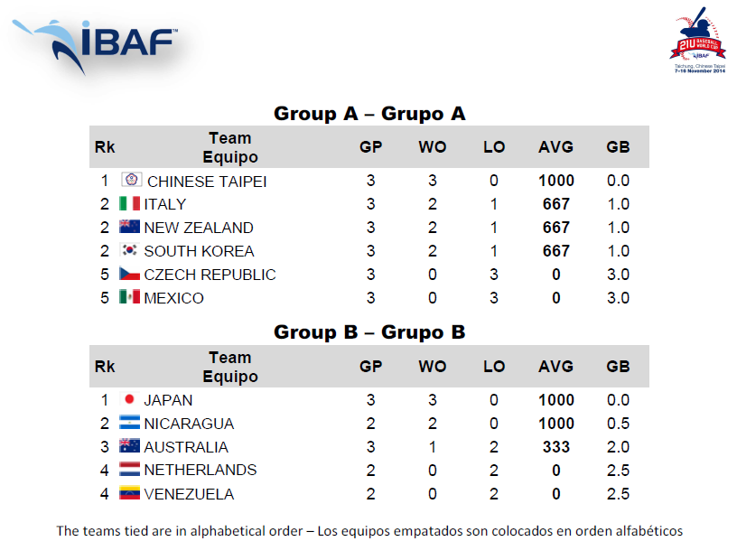Click the Netherlands flag icon
Viewport: 737px width, 560px height.
129,470
